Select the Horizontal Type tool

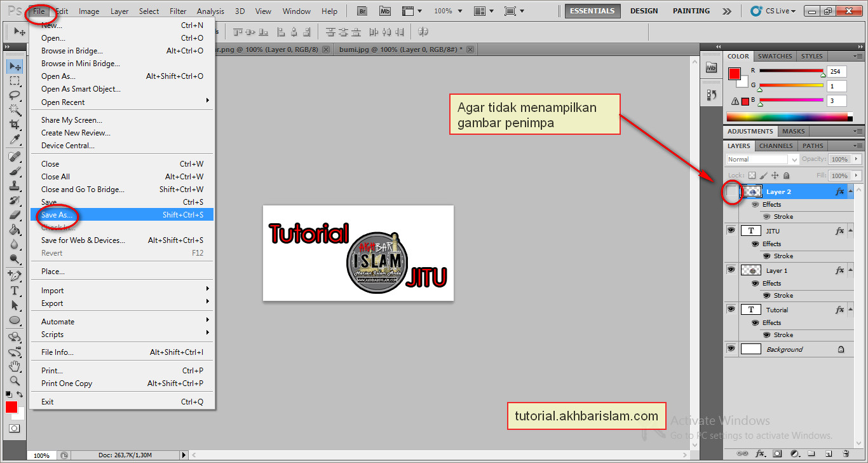click(x=15, y=291)
